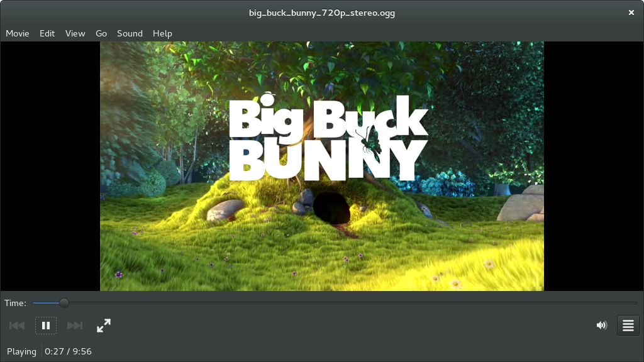Click the 0:27 / 9:56 elapsed time text

(68, 351)
